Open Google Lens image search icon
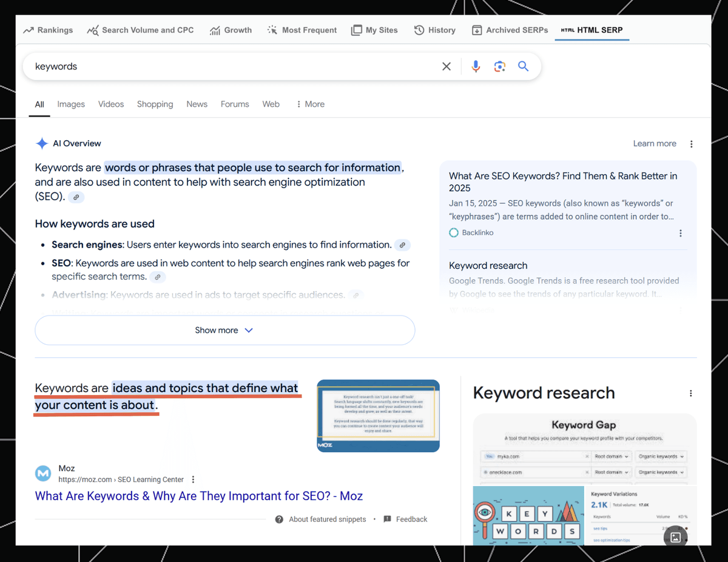This screenshot has height=562, width=728. 499,67
